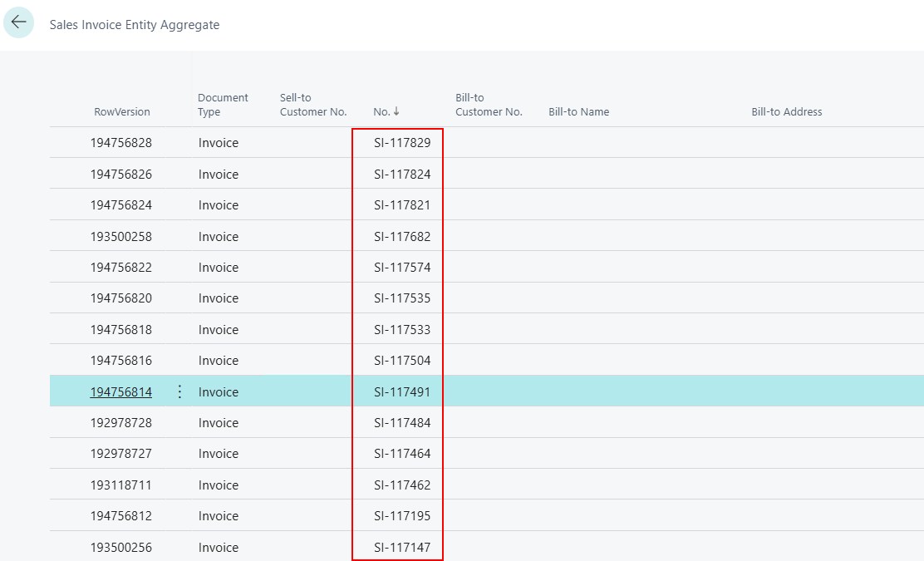Select invoice number SI-117682 cell
This screenshot has height=561, width=924.
coord(402,237)
